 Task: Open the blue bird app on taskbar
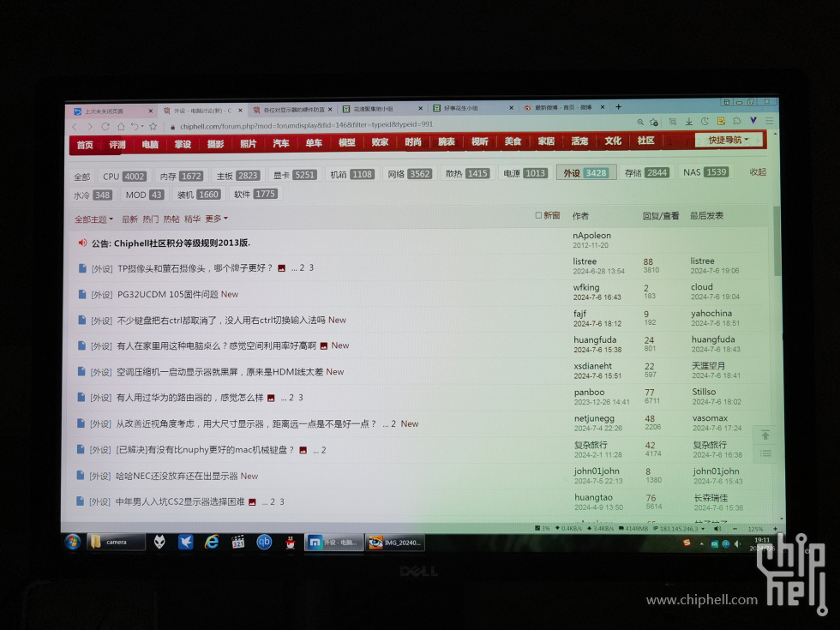click(x=185, y=542)
